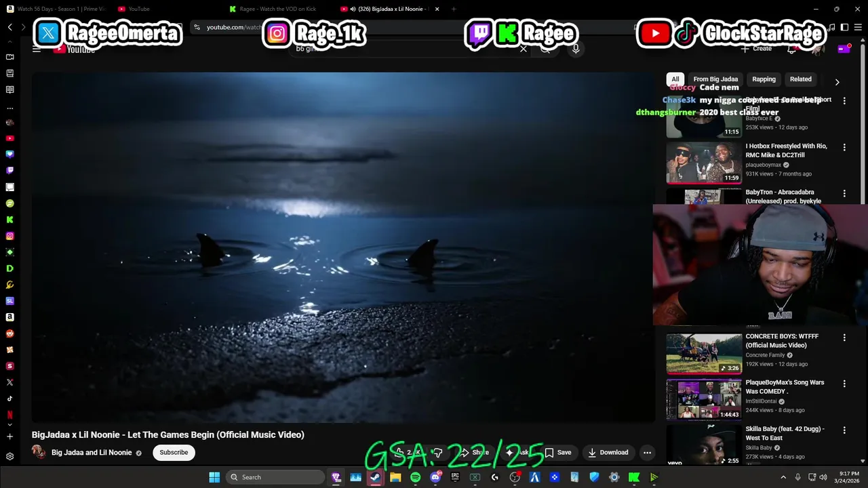
Task: Open Big Jadaa and Lil Noonie channel link
Action: point(92,453)
